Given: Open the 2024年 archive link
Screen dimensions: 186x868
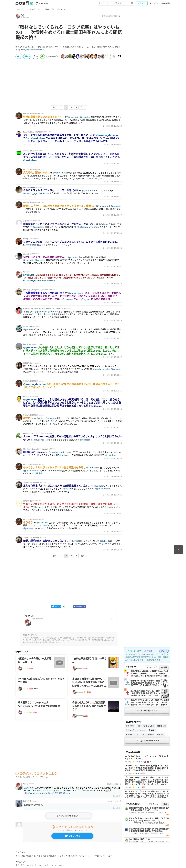Looking at the screenshot, I should pos(61,865).
